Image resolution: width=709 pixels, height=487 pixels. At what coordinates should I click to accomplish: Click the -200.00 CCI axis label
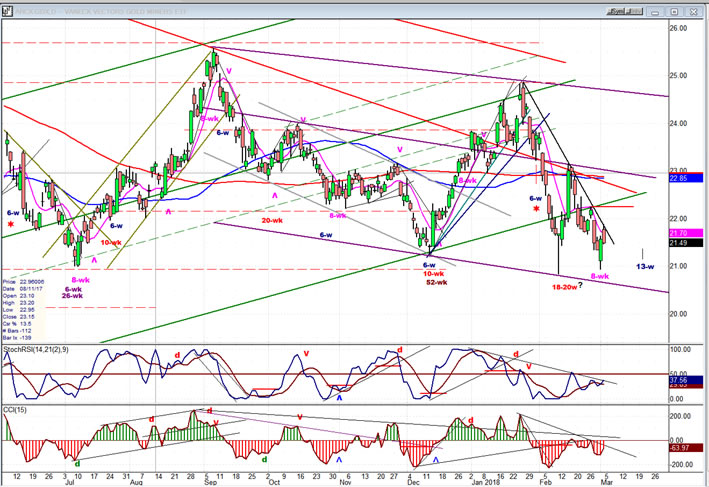point(679,464)
